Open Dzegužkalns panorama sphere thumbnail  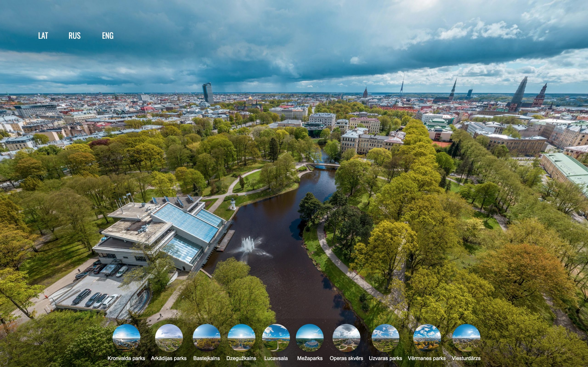tap(241, 338)
